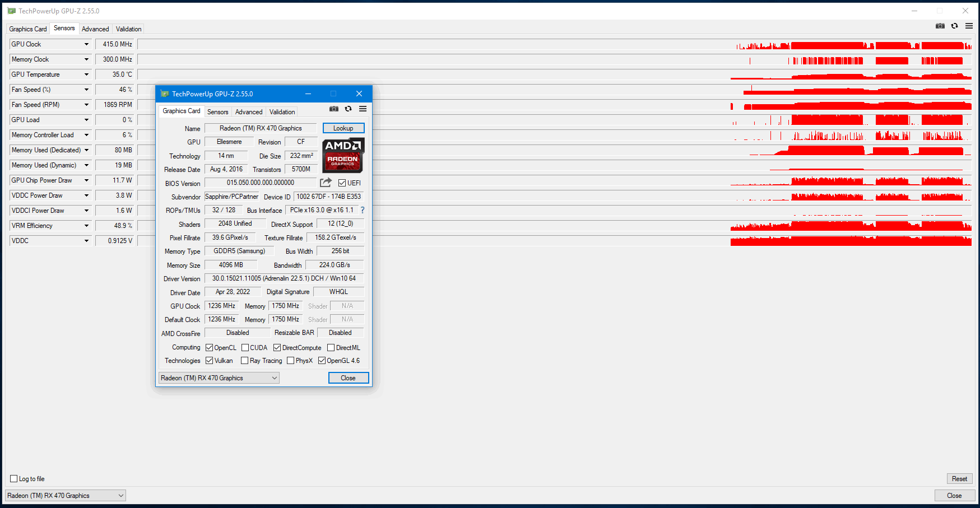Click refresh icon in background Sensors window
980x508 pixels.
pyautogui.click(x=955, y=26)
